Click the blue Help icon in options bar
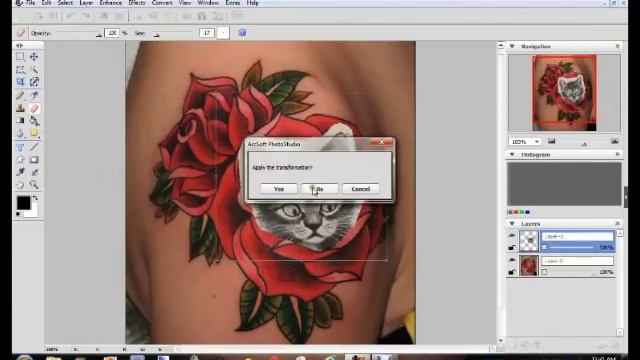Viewport: 640px width, 360px height. click(x=242, y=33)
